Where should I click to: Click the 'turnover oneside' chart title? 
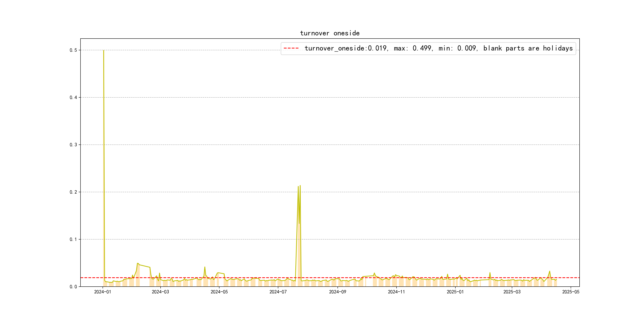point(330,33)
